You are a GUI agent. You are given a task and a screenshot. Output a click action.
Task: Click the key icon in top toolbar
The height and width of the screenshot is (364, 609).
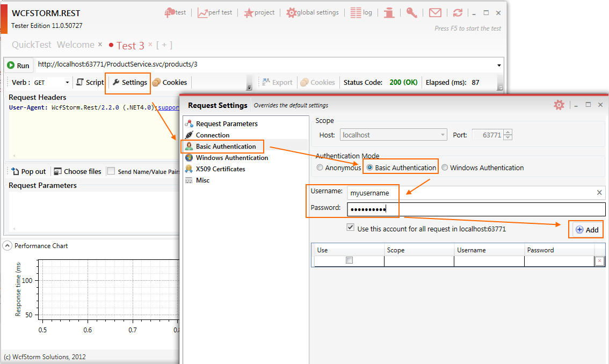click(x=412, y=13)
